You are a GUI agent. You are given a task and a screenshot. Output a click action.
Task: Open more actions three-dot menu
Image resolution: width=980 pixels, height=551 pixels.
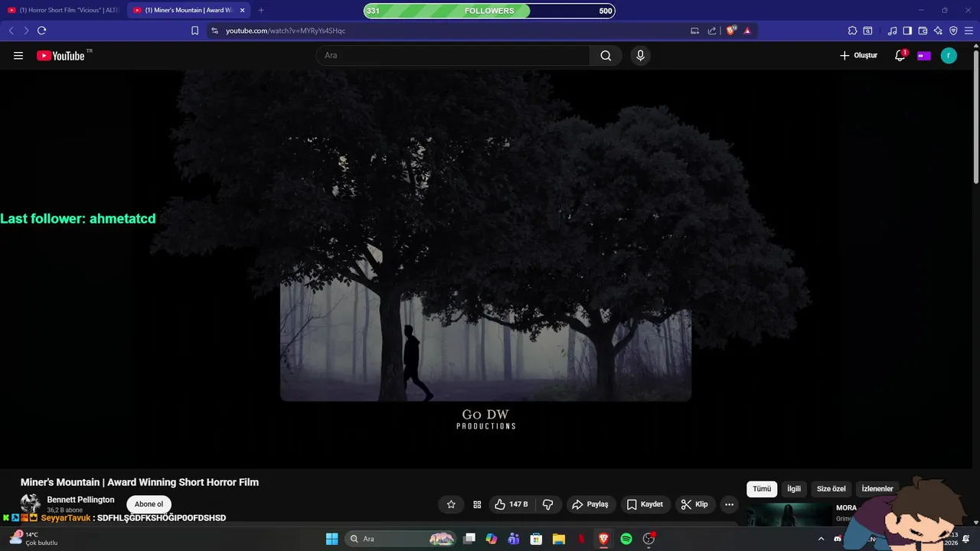(729, 504)
